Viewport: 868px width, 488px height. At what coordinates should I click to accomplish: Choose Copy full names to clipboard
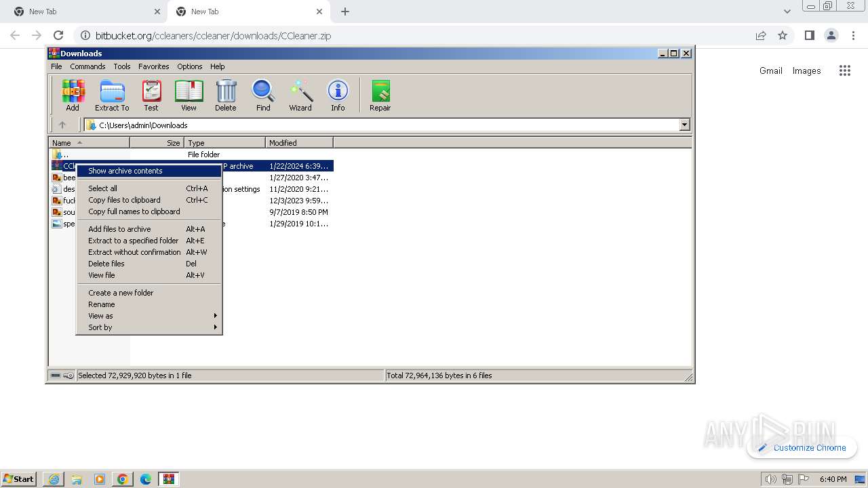149,211
